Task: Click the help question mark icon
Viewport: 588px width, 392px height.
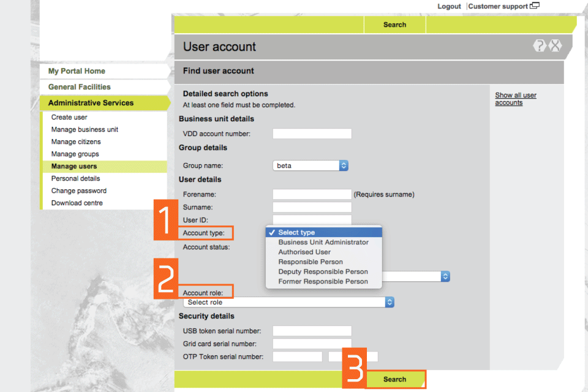Action: [539, 45]
